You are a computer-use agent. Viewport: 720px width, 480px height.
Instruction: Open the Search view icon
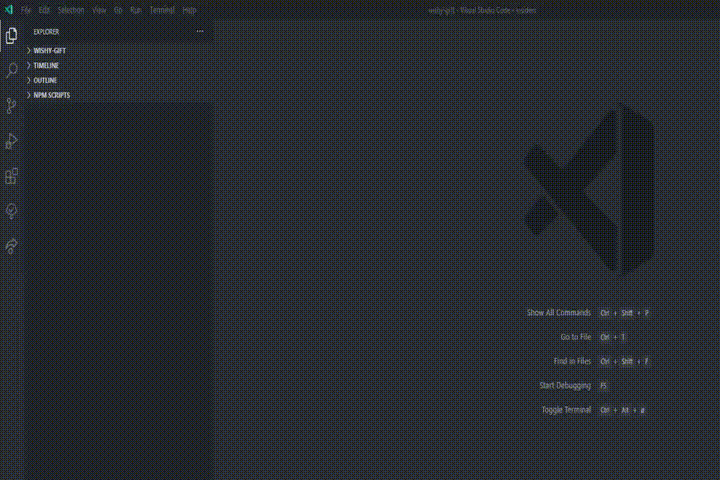pos(11,70)
